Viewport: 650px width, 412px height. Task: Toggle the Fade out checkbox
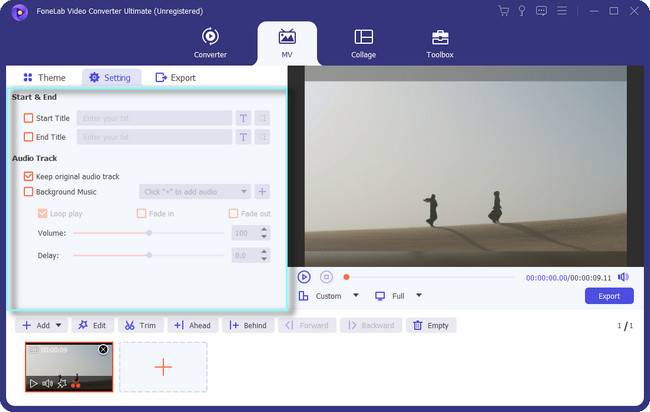click(x=233, y=213)
